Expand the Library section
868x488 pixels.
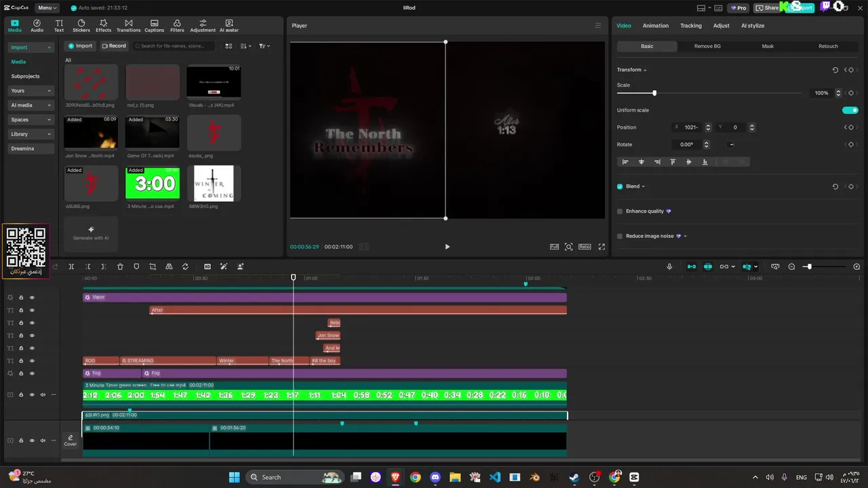(x=31, y=134)
